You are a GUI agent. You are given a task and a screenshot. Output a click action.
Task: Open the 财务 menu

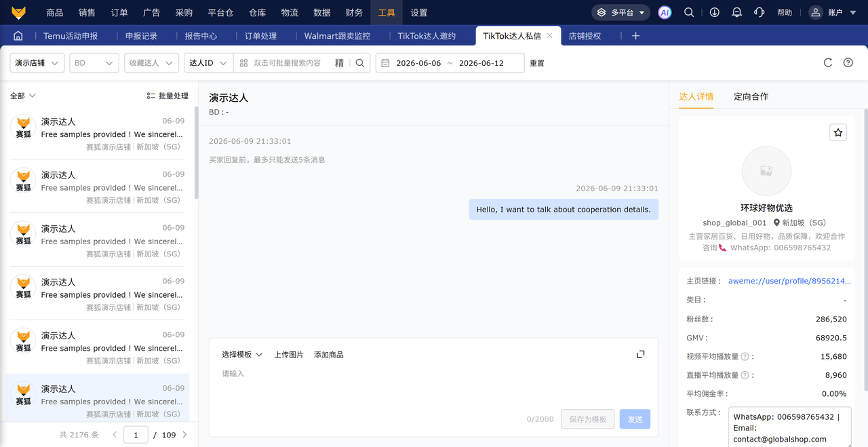pyautogui.click(x=354, y=12)
